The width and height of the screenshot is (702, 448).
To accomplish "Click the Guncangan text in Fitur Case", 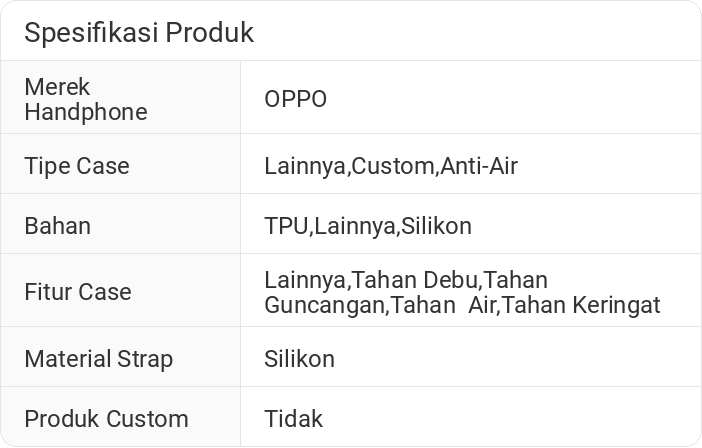I will [x=325, y=305].
